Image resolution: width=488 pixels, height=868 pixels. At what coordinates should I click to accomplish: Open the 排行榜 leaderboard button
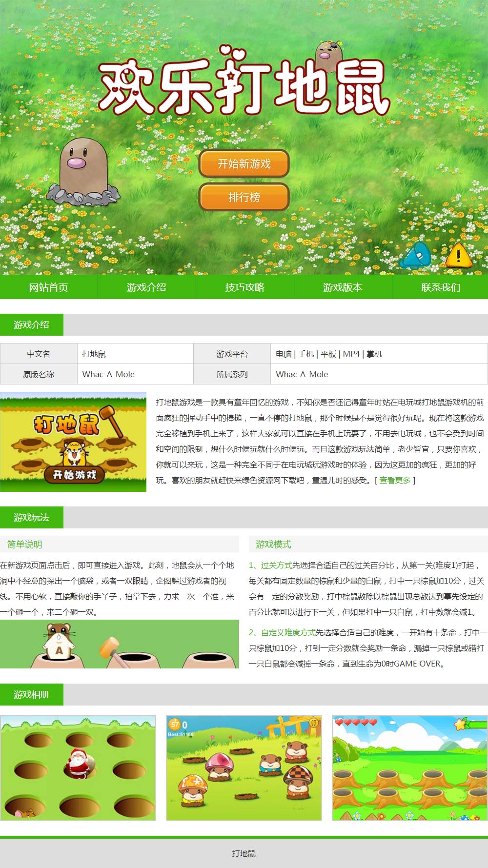(x=244, y=197)
